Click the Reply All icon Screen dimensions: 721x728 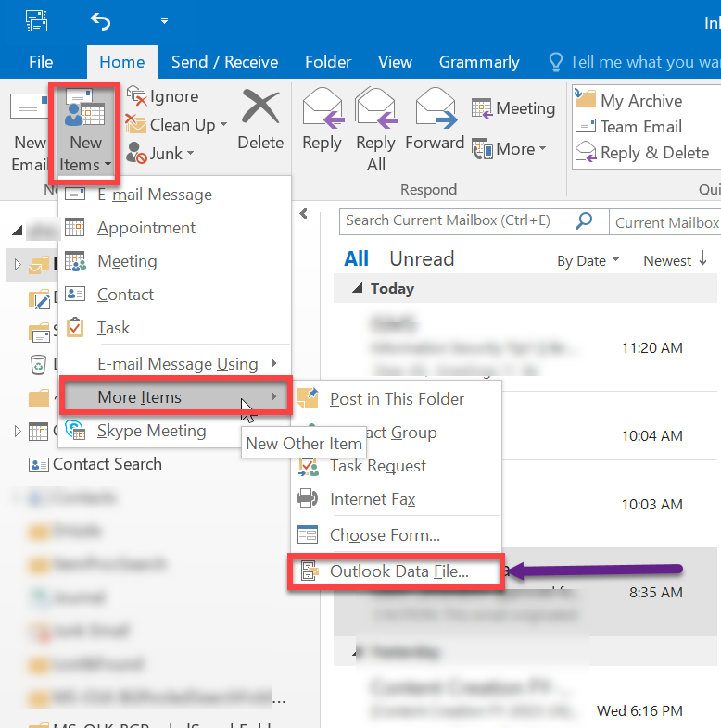[376, 107]
